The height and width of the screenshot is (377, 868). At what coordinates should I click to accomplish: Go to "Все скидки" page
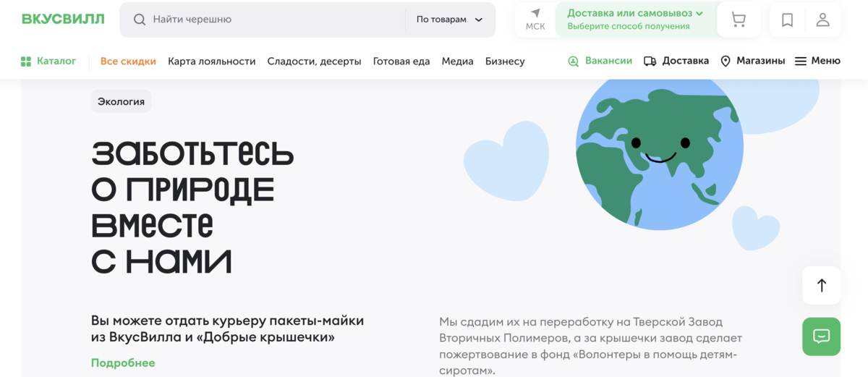pyautogui.click(x=128, y=62)
